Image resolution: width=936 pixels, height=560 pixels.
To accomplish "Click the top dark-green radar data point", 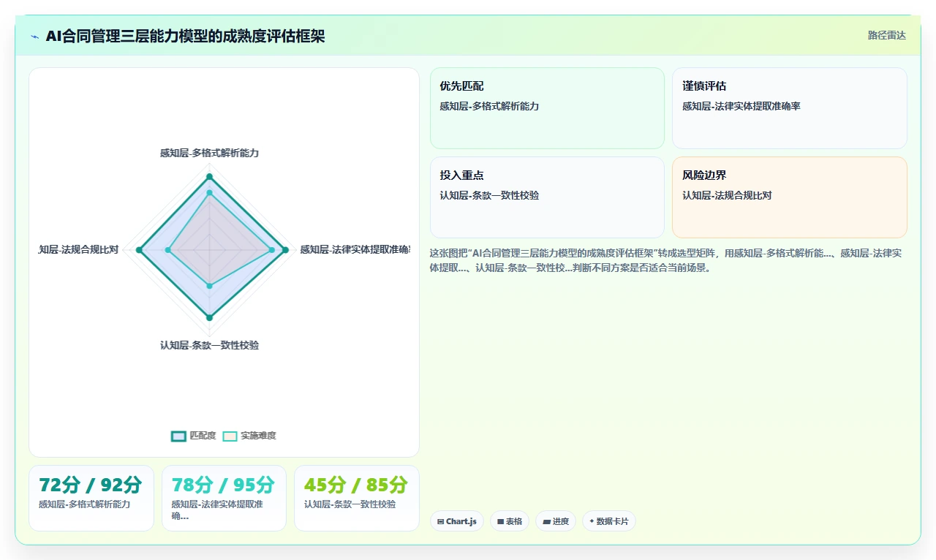I will [x=209, y=177].
